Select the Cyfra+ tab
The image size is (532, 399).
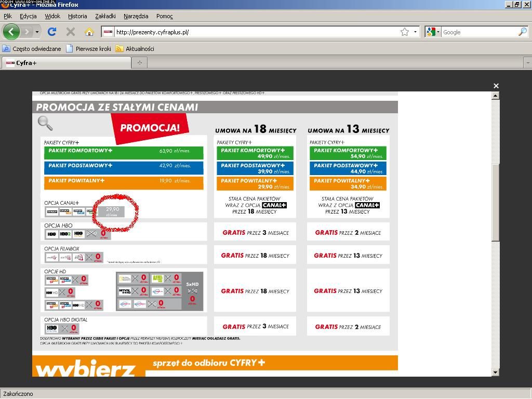[x=66, y=63]
